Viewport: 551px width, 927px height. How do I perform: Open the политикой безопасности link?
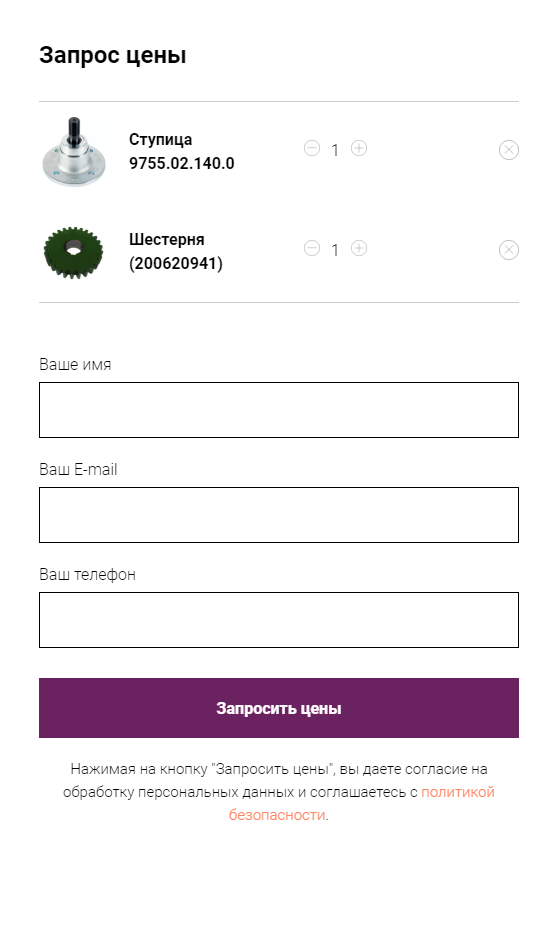click(x=362, y=803)
